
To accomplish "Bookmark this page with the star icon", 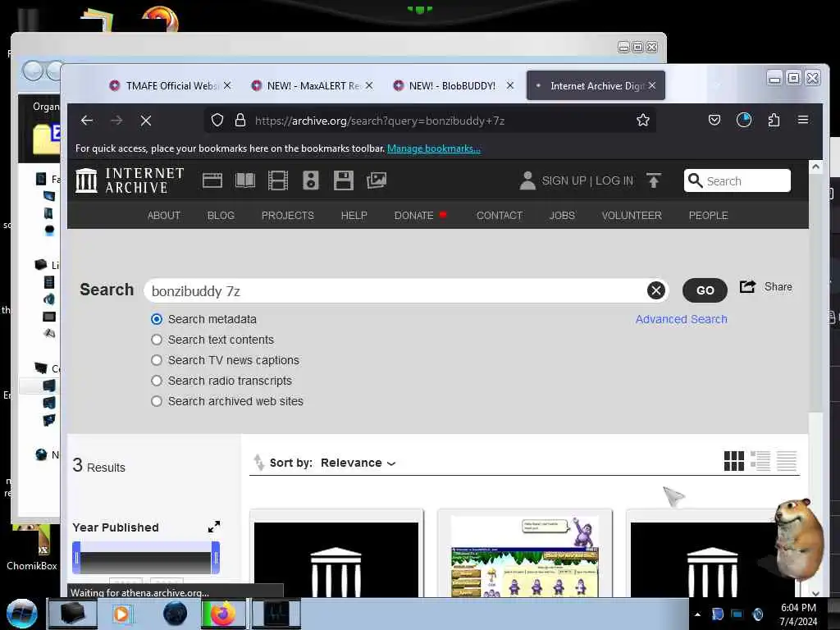I will (643, 120).
